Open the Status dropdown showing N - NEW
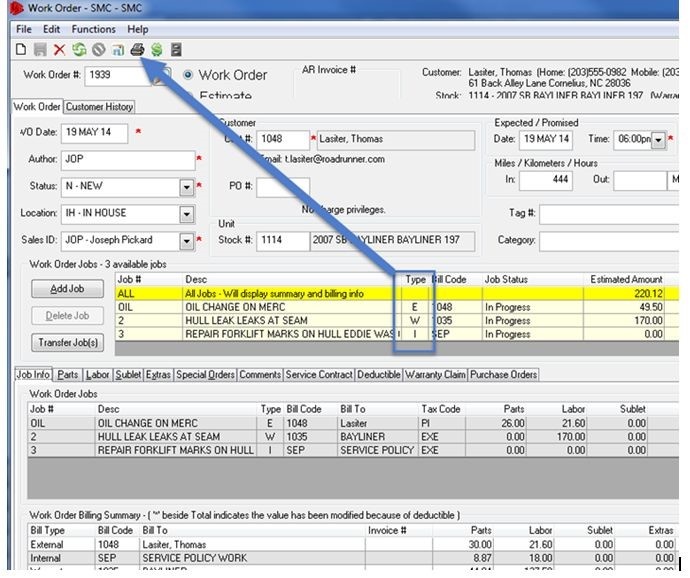Viewport: 690px width, 578px height. tap(187, 187)
